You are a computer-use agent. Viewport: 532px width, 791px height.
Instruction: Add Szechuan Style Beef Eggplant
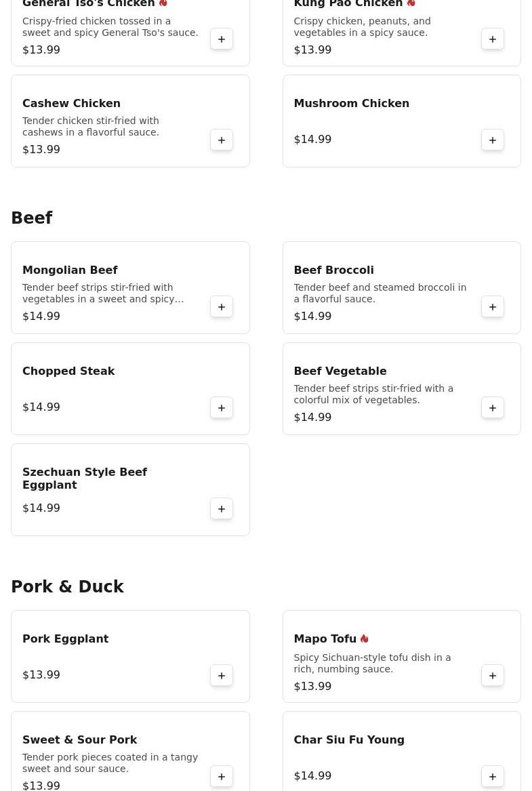[222, 509]
